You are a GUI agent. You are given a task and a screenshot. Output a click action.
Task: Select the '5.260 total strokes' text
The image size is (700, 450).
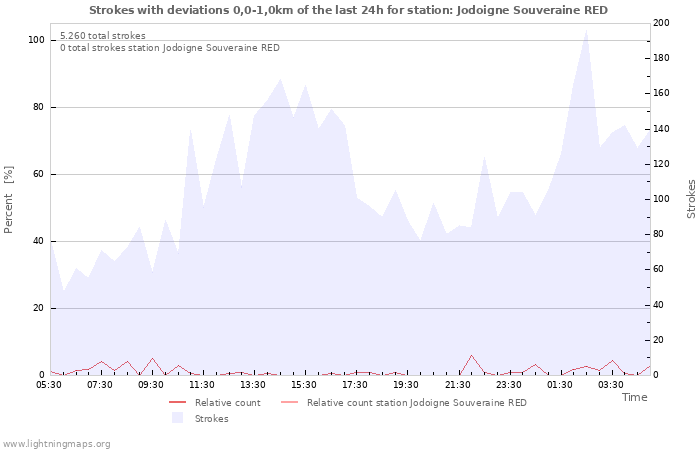102,36
